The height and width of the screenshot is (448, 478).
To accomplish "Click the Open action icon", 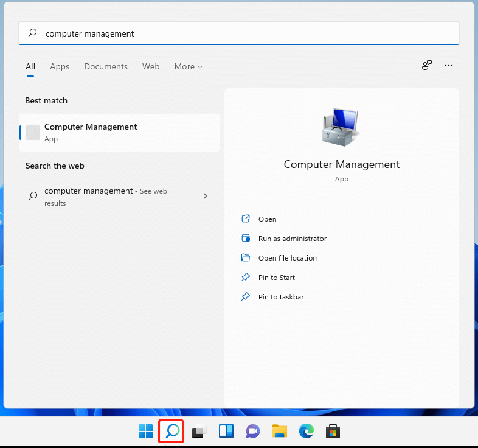I will pos(246,219).
